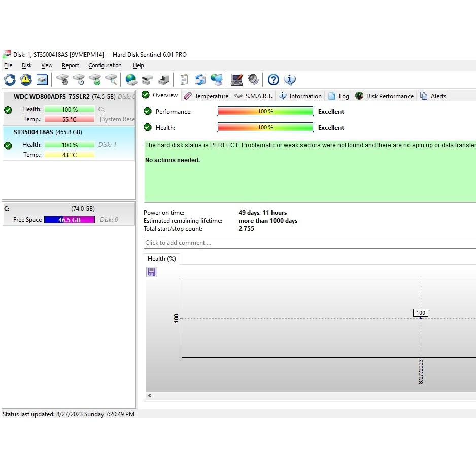
Task: Click the speaker sound toolbar icon
Action: click(253, 80)
